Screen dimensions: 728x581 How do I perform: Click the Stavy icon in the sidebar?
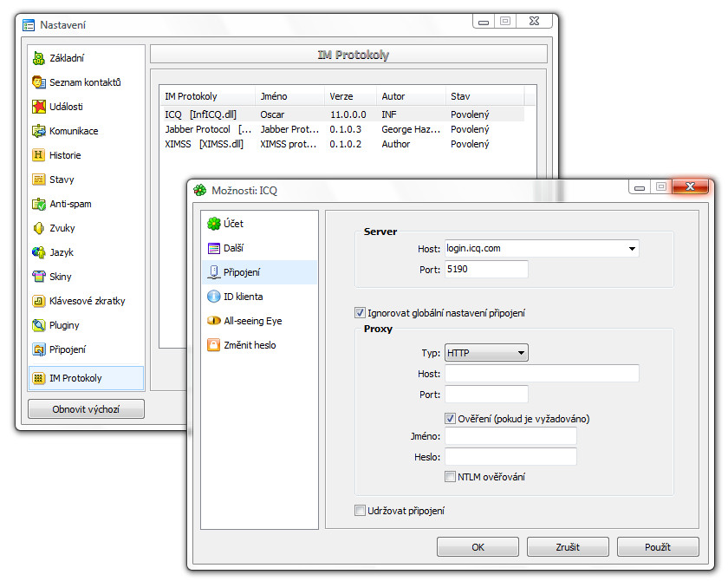point(38,180)
